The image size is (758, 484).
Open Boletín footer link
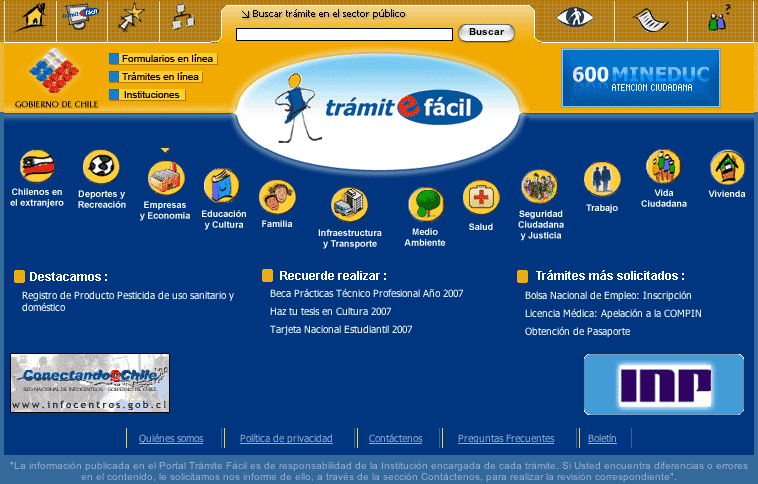coord(602,439)
